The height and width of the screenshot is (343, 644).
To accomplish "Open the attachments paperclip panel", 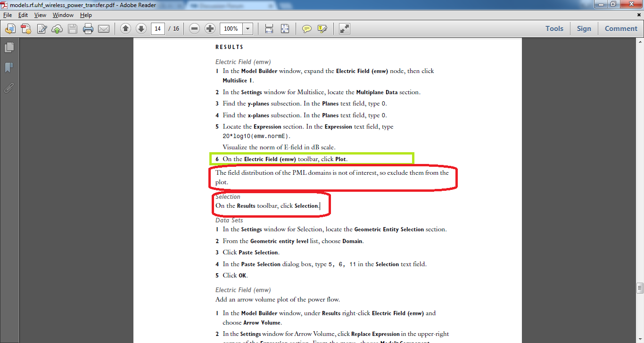I will point(9,88).
